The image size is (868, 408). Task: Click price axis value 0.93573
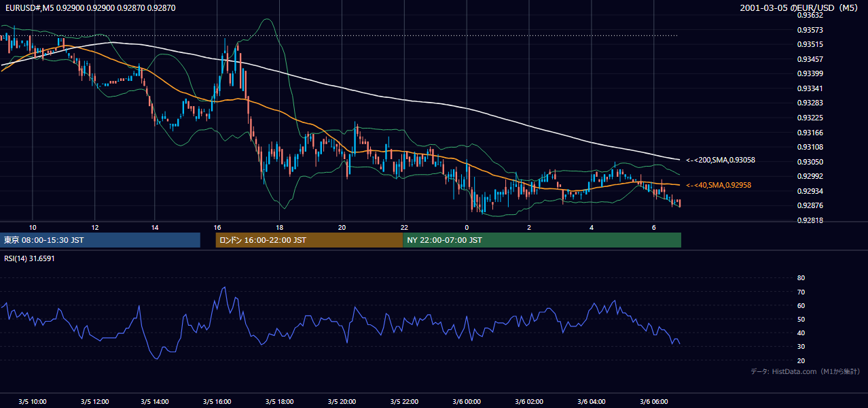click(x=810, y=30)
